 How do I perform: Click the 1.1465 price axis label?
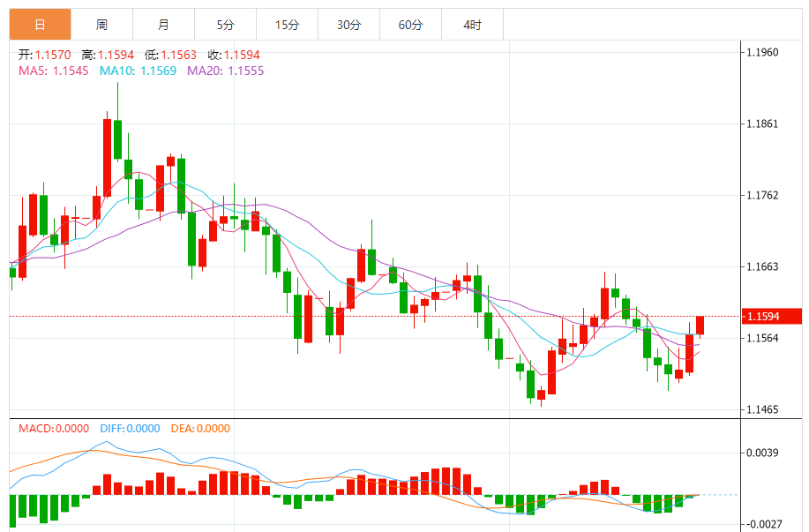pyautogui.click(x=762, y=409)
